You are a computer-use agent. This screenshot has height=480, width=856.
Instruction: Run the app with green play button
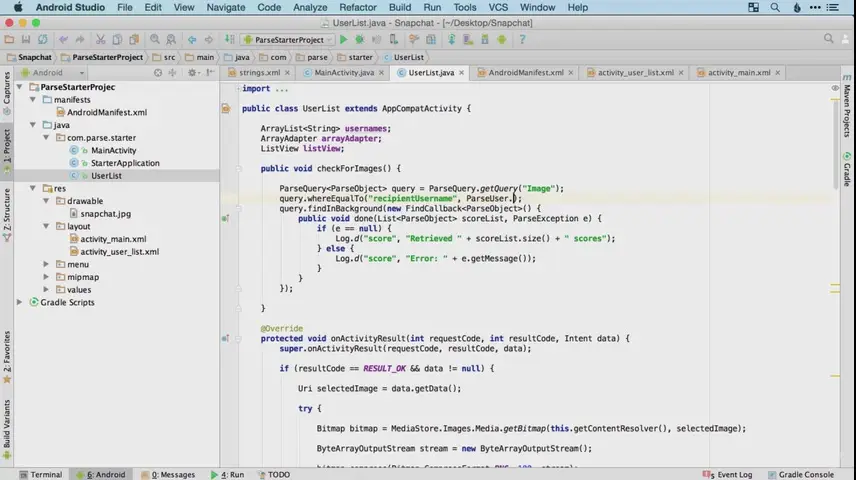[343, 39]
